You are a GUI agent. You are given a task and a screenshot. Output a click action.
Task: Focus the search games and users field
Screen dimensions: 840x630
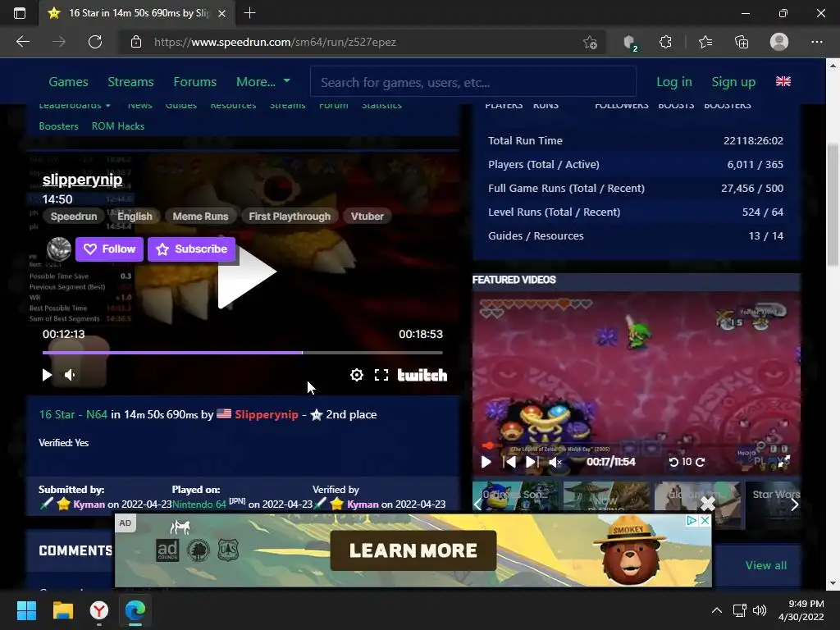coord(473,82)
